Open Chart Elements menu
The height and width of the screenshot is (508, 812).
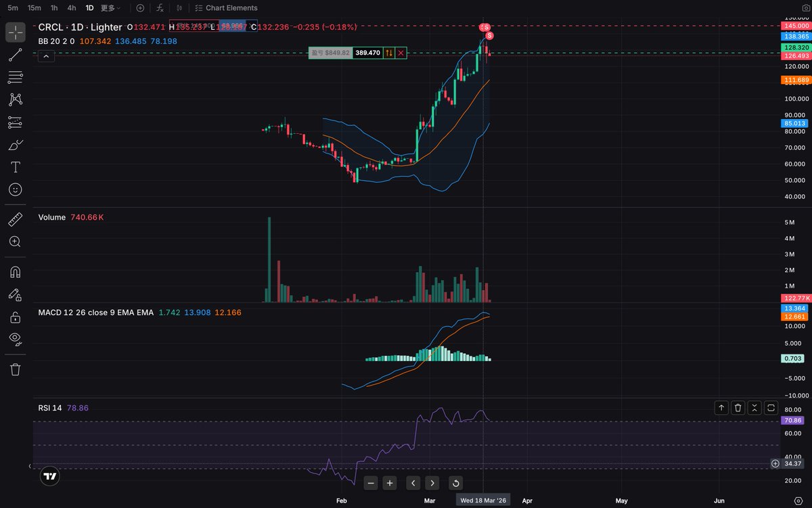[x=226, y=8]
